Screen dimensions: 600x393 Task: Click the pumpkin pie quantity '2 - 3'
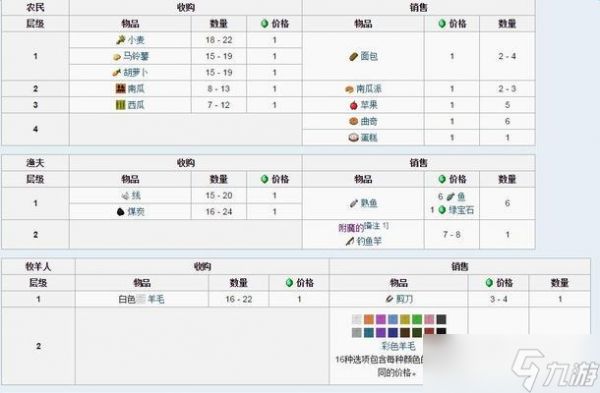click(x=507, y=89)
